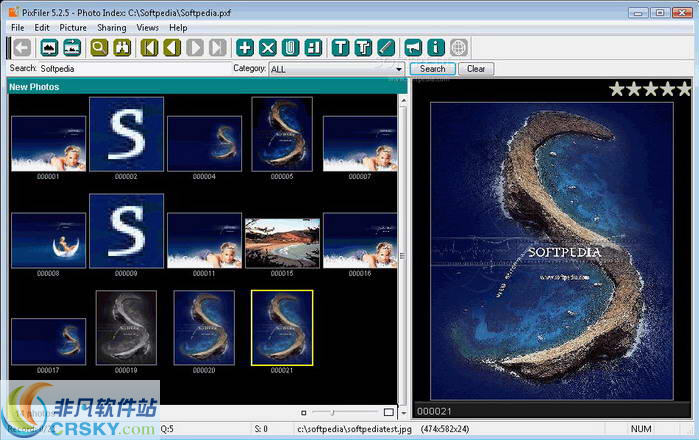Click the magnifying glass search icon
This screenshot has height=440, width=699.
99,48
